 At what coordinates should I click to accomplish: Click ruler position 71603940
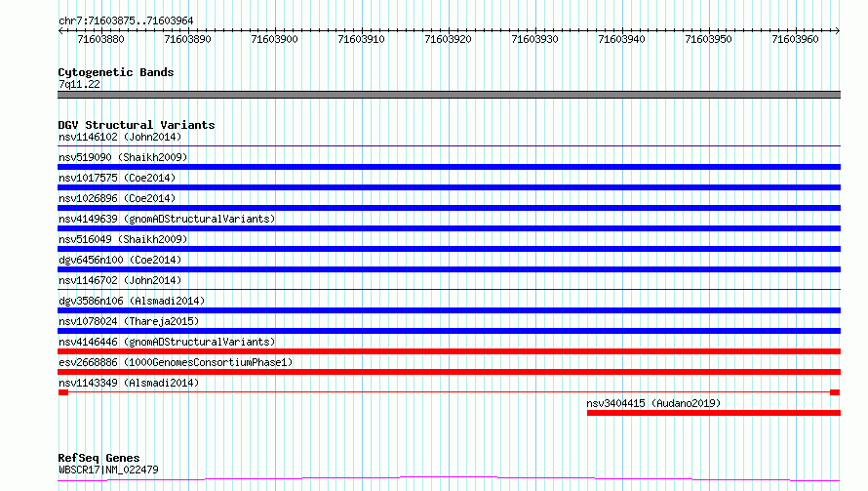(621, 39)
